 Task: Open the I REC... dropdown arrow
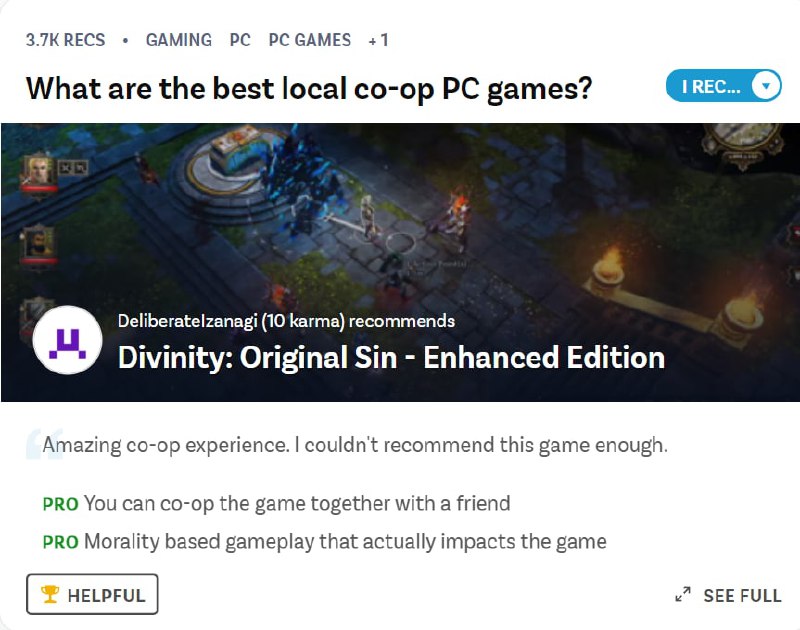765,86
